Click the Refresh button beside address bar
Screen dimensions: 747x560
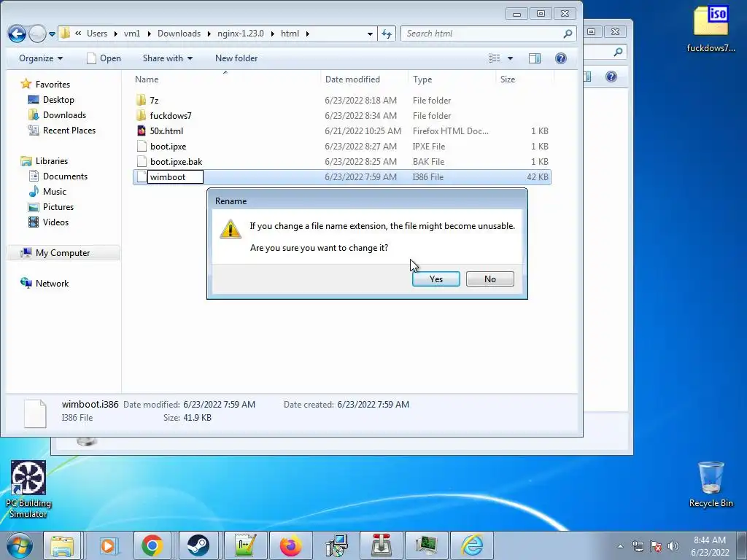click(387, 34)
